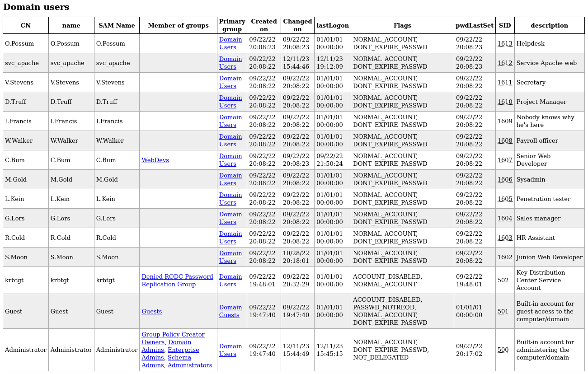Click the 'pwdLastSet' column header
588x374 pixels.
point(475,25)
